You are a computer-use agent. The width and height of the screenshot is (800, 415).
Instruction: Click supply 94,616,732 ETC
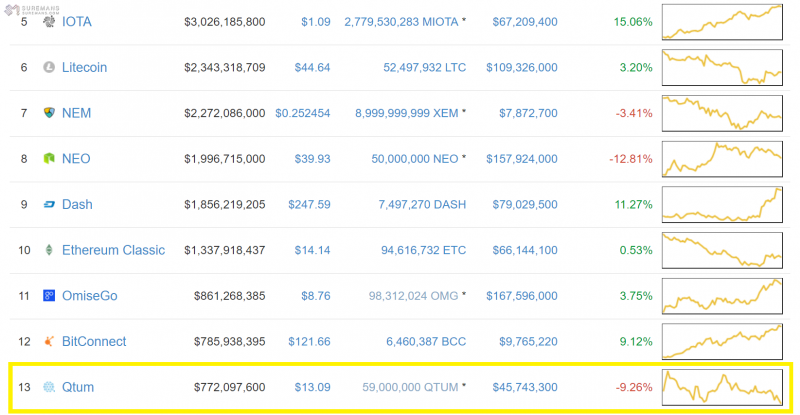[423, 250]
